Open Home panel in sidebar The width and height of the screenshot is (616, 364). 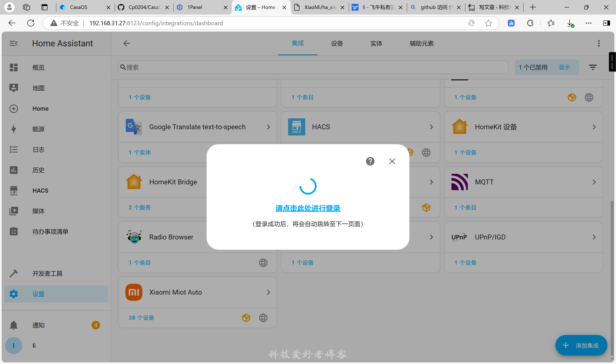click(56, 109)
